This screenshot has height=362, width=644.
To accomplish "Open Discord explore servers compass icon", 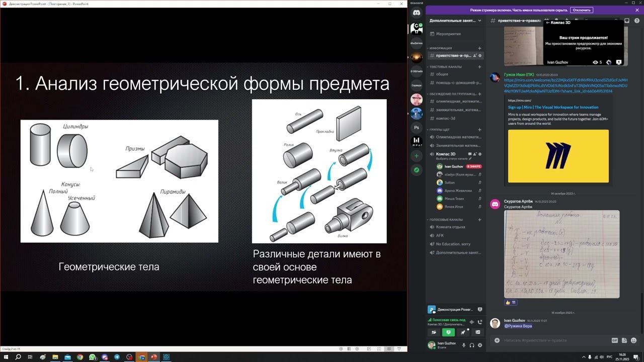I will point(417,170).
